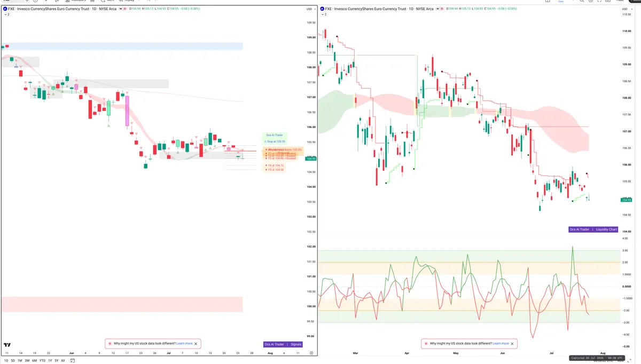The width and height of the screenshot is (641, 364).
Task: Click the FXE symbol title in right chart
Action: (379, 9)
